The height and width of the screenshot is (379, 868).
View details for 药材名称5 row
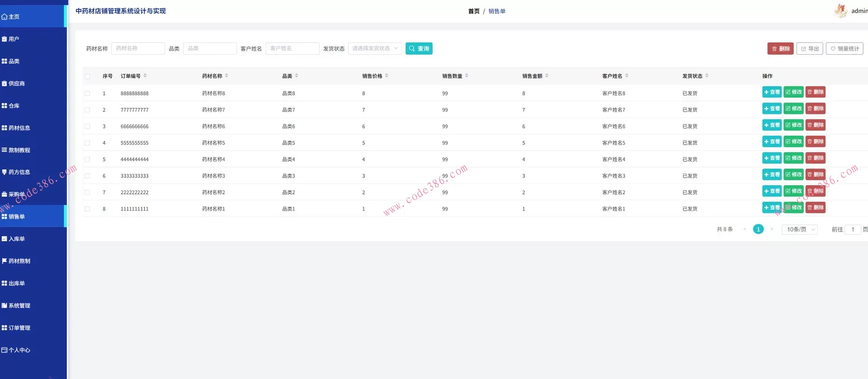pyautogui.click(x=772, y=141)
